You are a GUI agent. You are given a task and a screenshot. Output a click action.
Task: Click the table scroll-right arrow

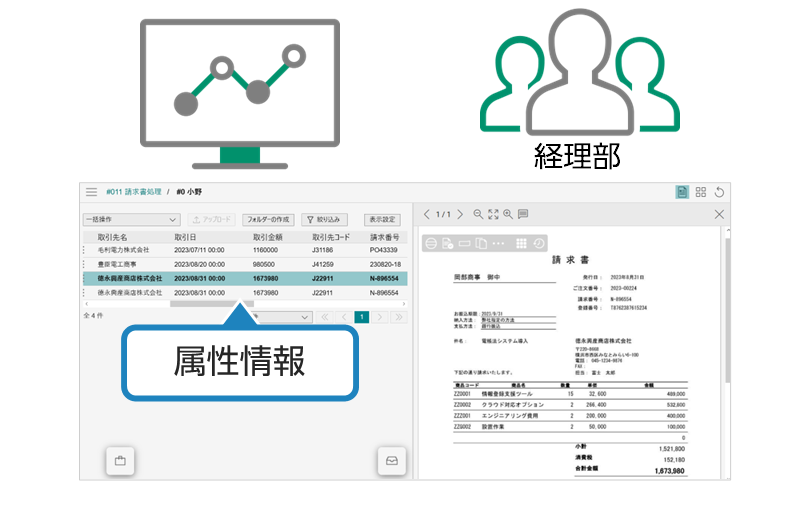click(x=404, y=304)
